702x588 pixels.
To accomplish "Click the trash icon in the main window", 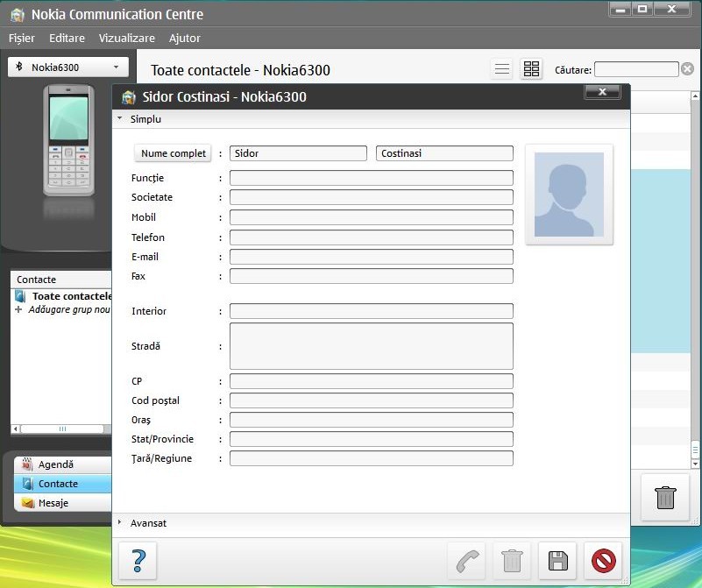I will (x=665, y=498).
